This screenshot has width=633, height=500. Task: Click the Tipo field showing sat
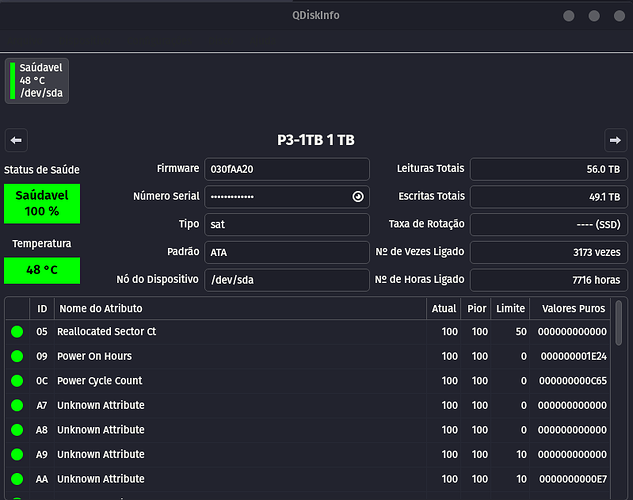pos(287,224)
